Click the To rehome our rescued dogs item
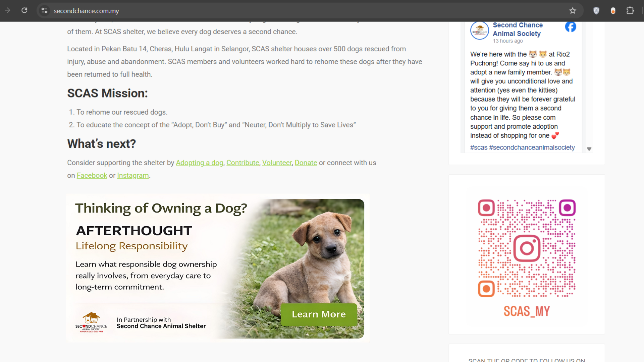This screenshot has height=362, width=644. [122, 112]
